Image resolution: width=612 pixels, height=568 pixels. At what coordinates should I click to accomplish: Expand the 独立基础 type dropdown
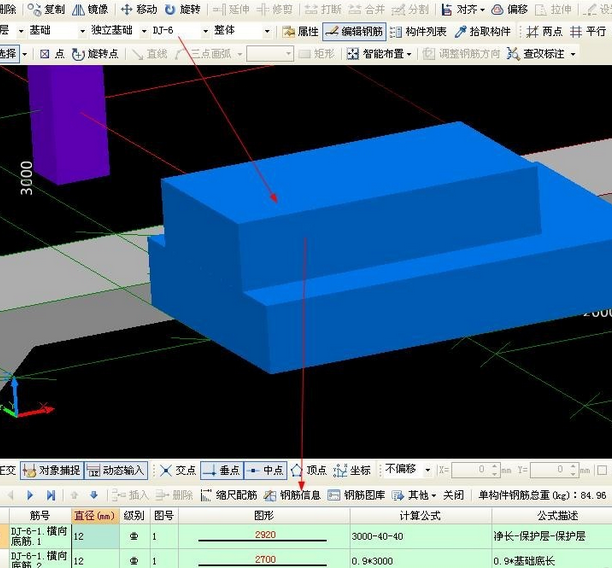click(144, 31)
